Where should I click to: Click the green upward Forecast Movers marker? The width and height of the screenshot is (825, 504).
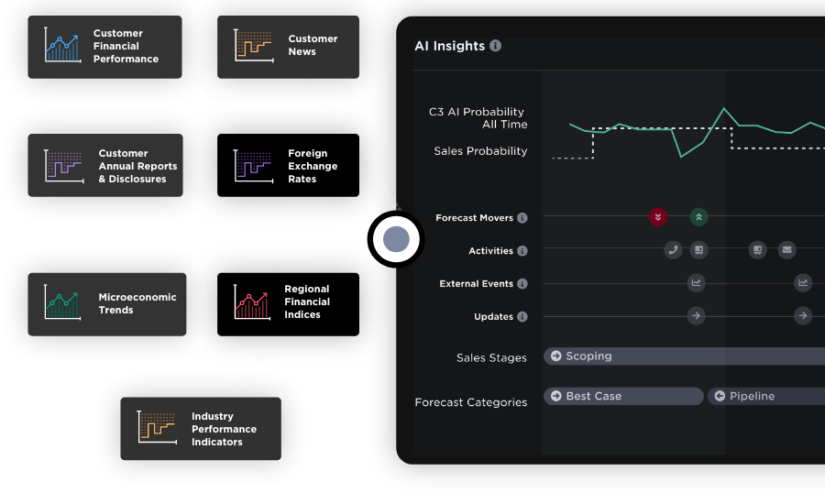click(698, 217)
